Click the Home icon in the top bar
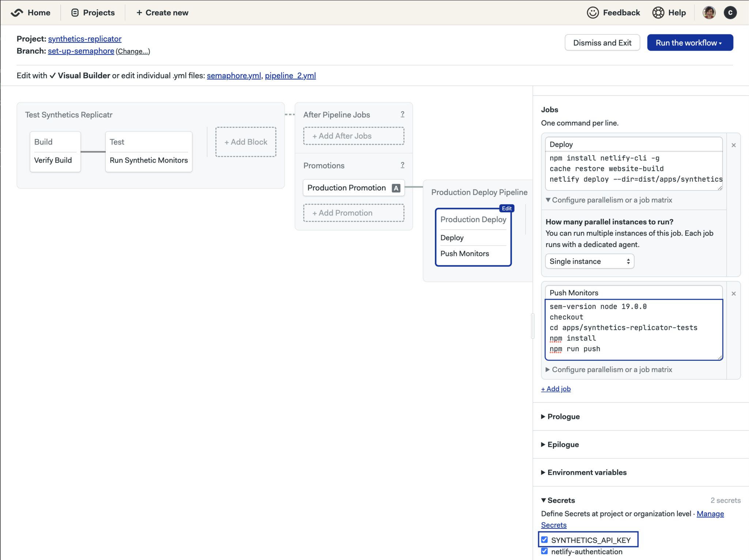This screenshot has width=749, height=560. [17, 12]
